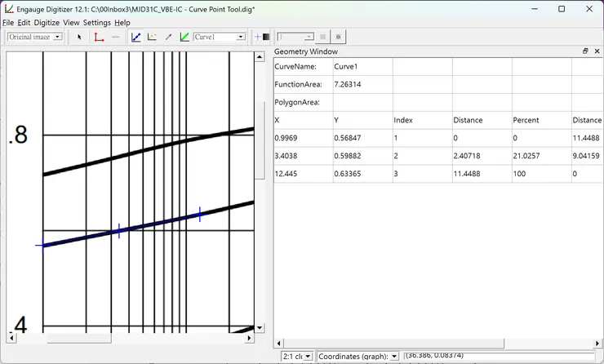Select the FunctionArea label cell
The height and width of the screenshot is (364, 604).
pos(303,84)
